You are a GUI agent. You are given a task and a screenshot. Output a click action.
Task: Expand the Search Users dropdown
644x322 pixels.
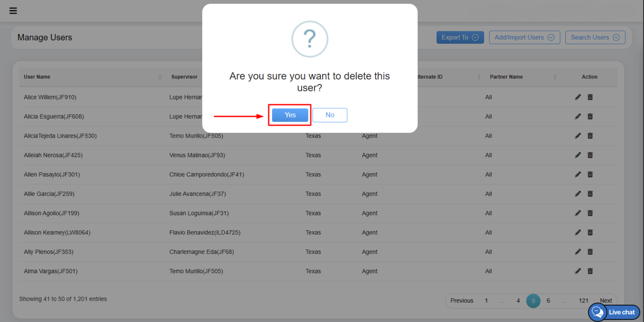(x=595, y=37)
